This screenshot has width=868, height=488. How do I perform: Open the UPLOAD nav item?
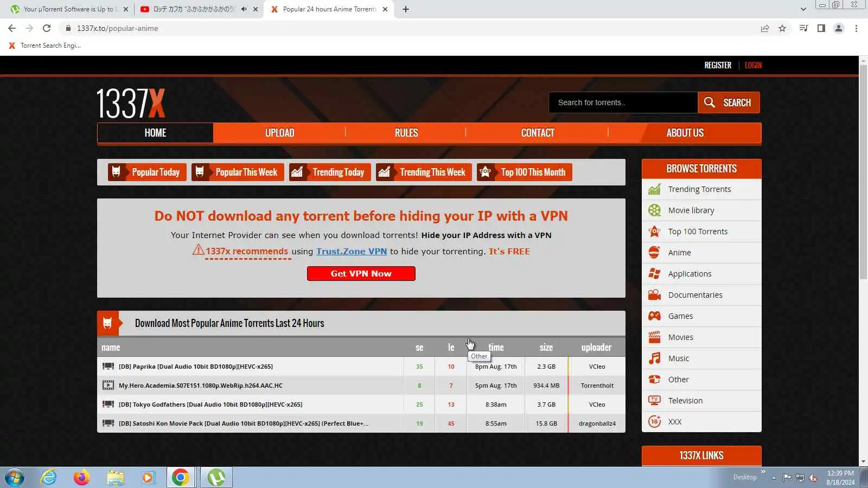(x=279, y=133)
